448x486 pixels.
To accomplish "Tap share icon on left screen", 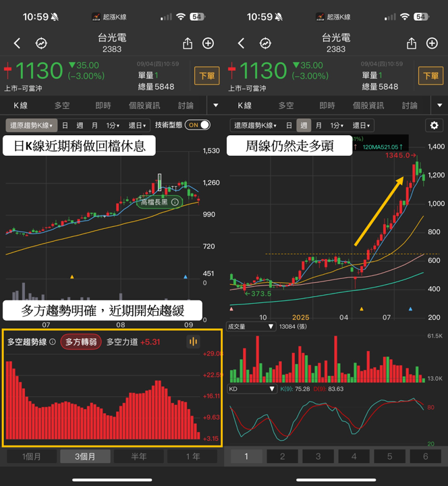I will (x=188, y=43).
